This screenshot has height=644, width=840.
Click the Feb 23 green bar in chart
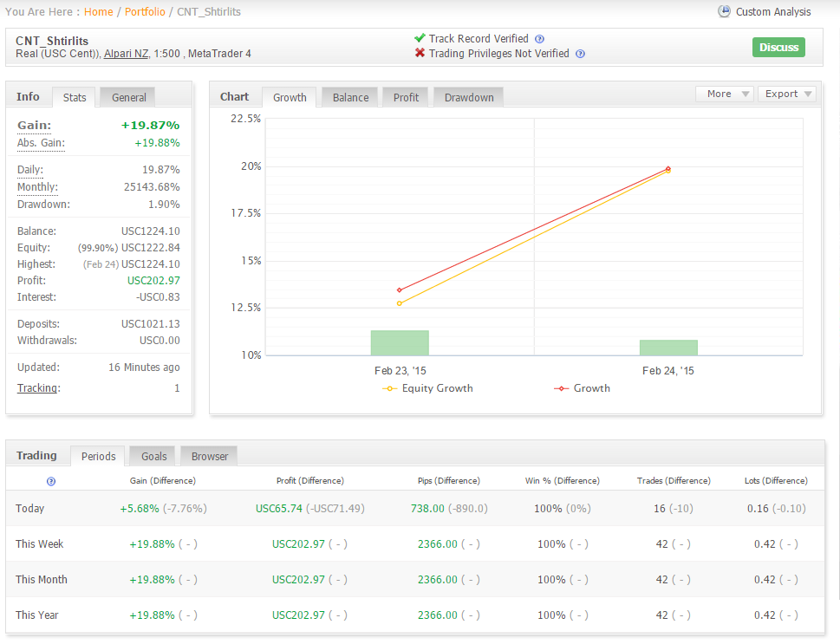pyautogui.click(x=400, y=343)
